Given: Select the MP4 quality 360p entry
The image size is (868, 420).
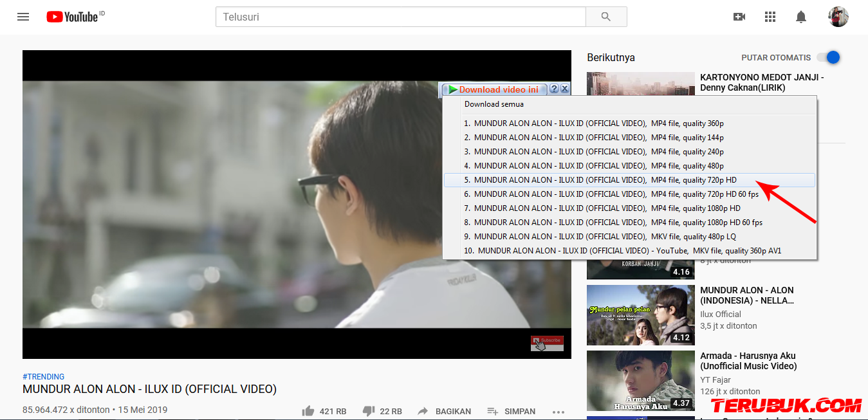Looking at the screenshot, I should pyautogui.click(x=629, y=123).
